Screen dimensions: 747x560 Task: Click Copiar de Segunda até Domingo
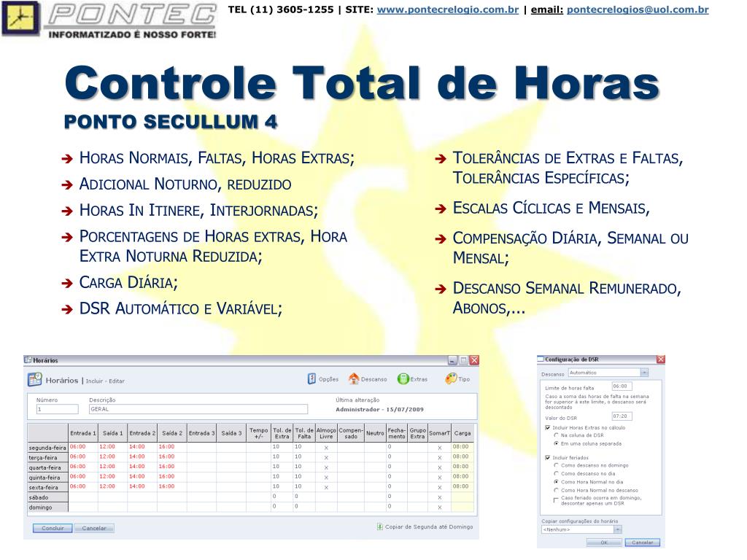pyautogui.click(x=429, y=526)
